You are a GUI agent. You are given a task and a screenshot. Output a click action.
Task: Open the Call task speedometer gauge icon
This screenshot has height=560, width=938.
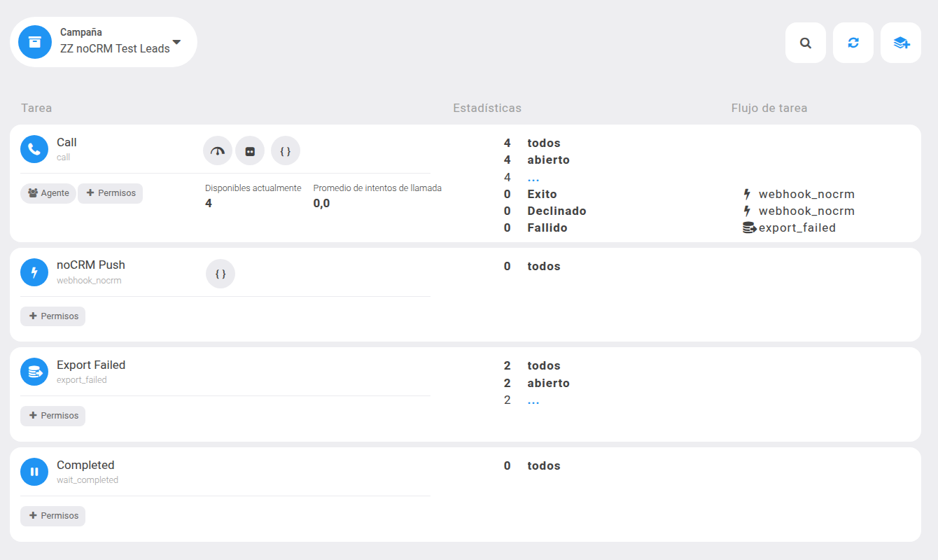[218, 150]
